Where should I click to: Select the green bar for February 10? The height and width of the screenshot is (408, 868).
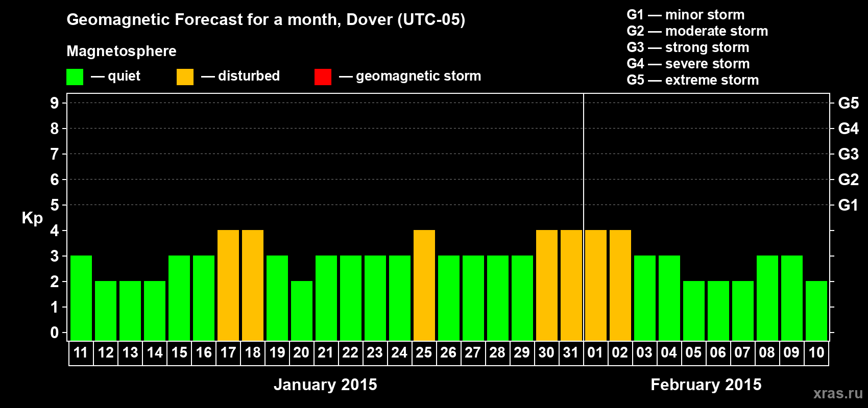point(816,311)
